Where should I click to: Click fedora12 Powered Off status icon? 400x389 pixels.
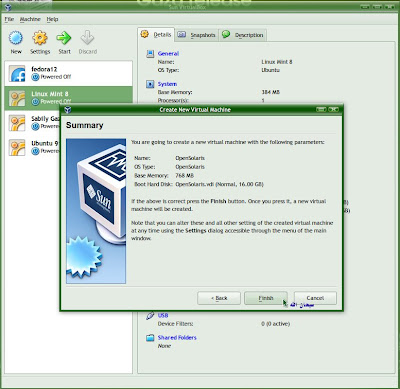pyautogui.click(x=35, y=77)
